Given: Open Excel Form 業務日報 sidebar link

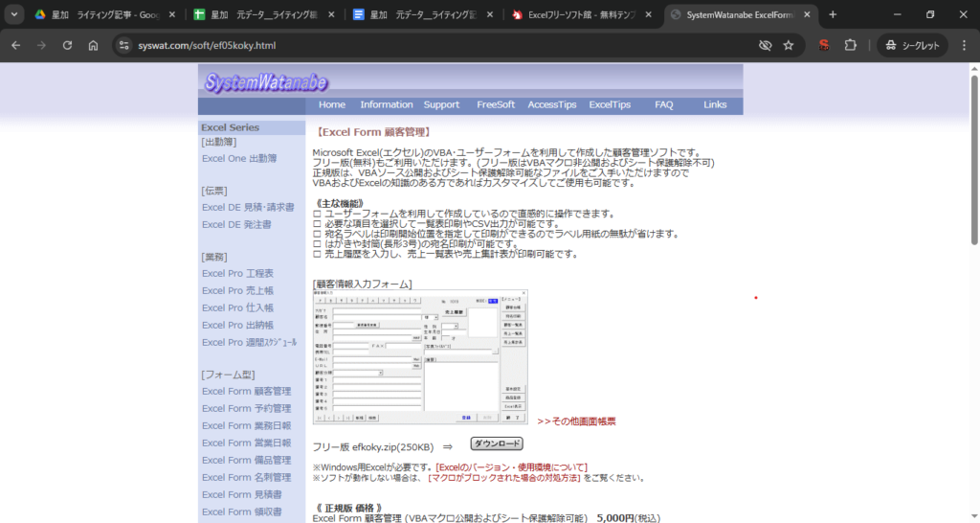Looking at the screenshot, I should 246,426.
